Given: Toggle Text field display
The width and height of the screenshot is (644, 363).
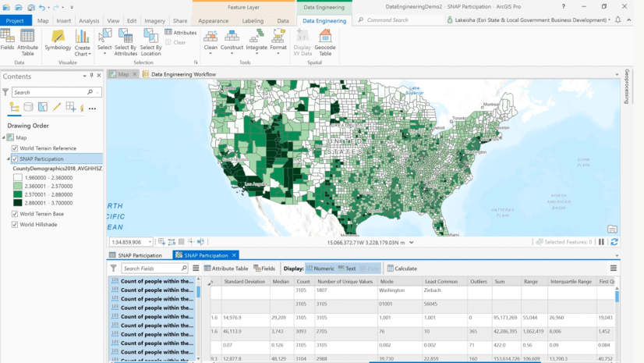Looking at the screenshot, I should pos(347,269).
